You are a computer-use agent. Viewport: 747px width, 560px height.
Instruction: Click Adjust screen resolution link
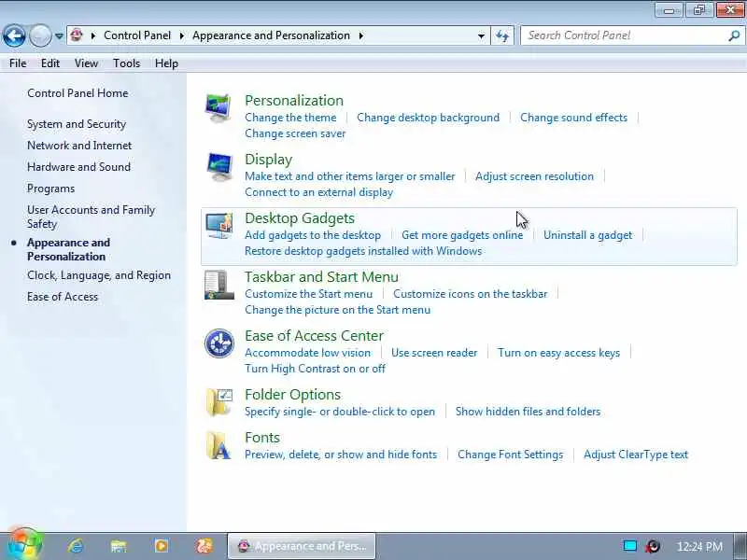pos(534,176)
